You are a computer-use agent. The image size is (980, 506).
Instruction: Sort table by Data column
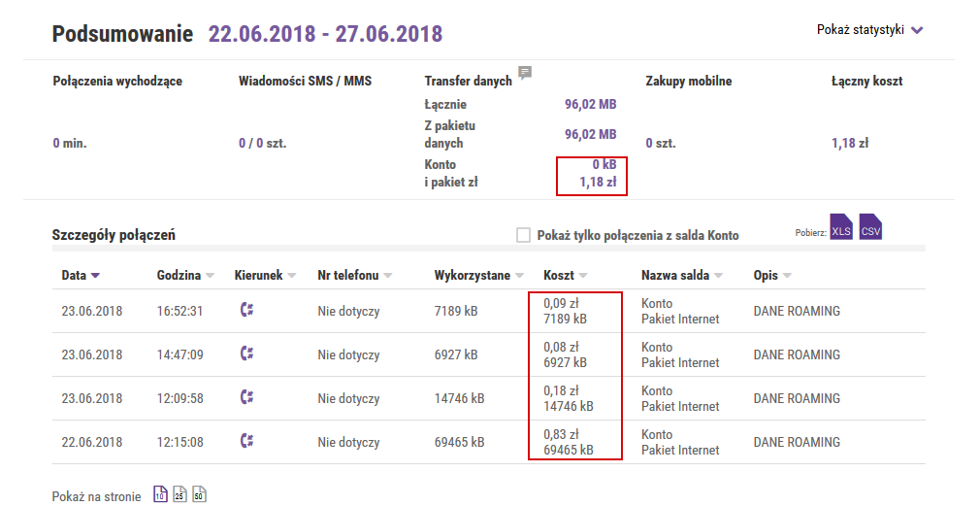click(x=80, y=275)
